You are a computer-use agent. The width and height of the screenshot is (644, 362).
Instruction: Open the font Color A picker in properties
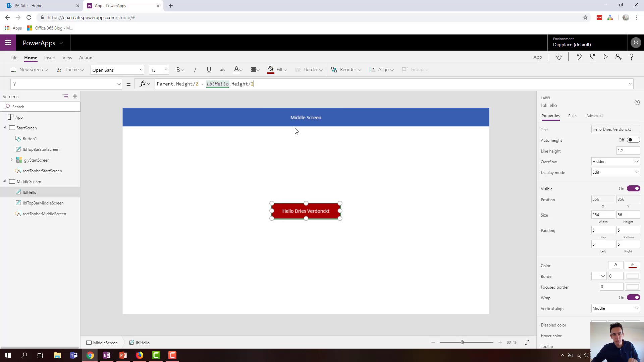click(x=615, y=265)
